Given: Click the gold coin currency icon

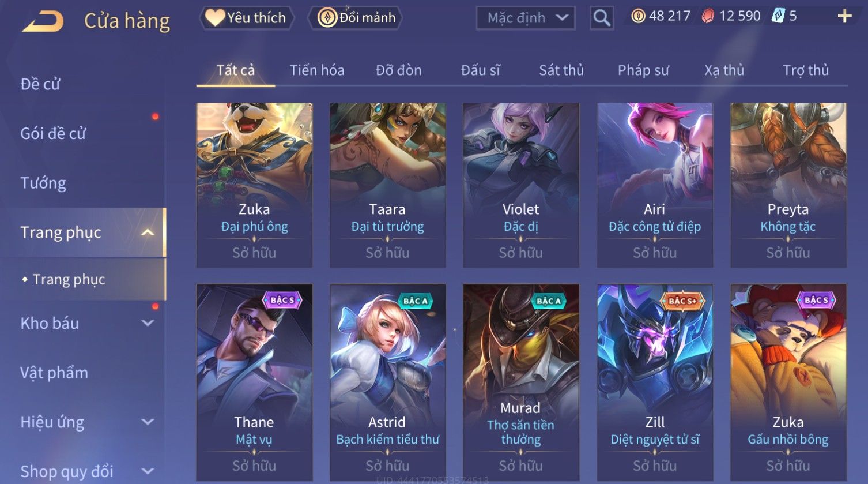Looking at the screenshot, I should pyautogui.click(x=638, y=16).
